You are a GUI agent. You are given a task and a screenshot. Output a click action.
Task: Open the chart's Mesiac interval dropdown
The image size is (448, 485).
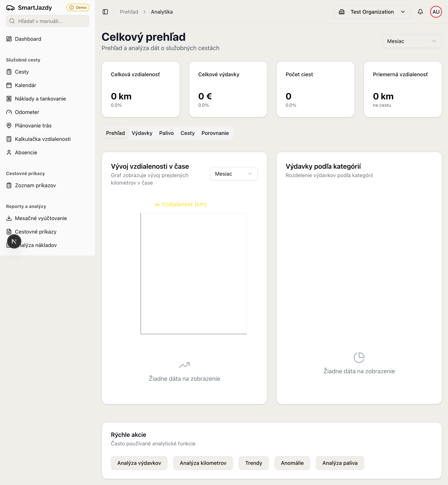click(234, 174)
